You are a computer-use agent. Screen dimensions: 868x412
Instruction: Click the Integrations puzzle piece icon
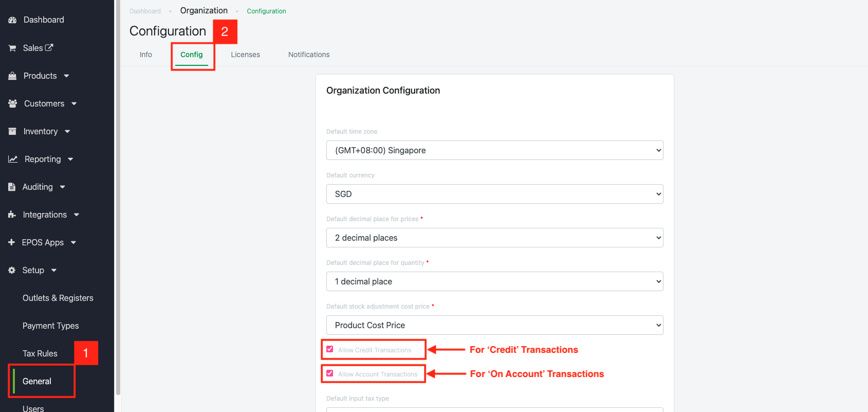[12, 214]
